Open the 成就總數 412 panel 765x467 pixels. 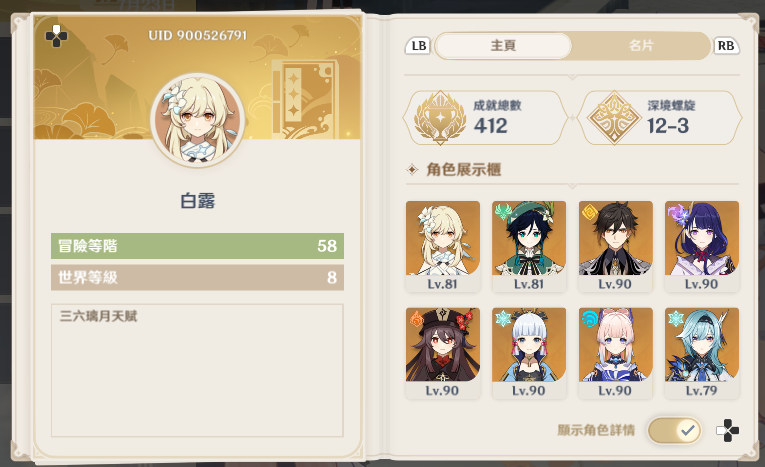[485, 118]
